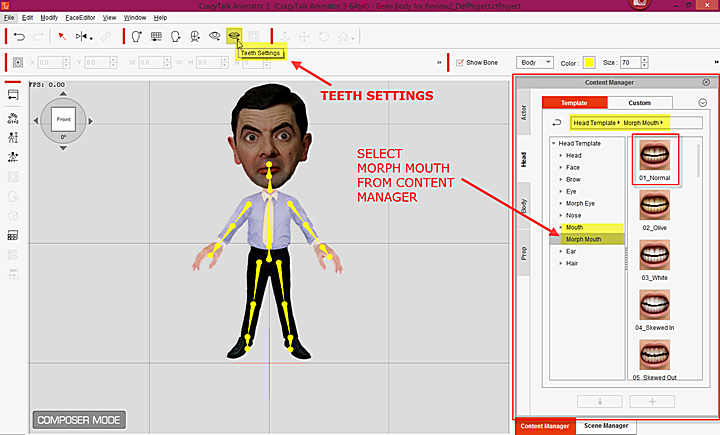Expand the Morph Eye tree item
720x435 pixels.
point(562,204)
